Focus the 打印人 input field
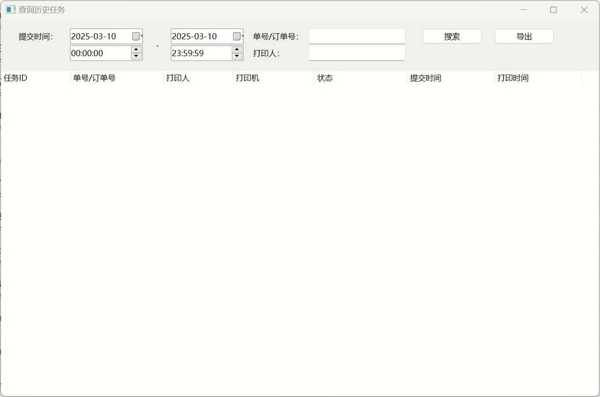This screenshot has width=600, height=397. point(357,53)
